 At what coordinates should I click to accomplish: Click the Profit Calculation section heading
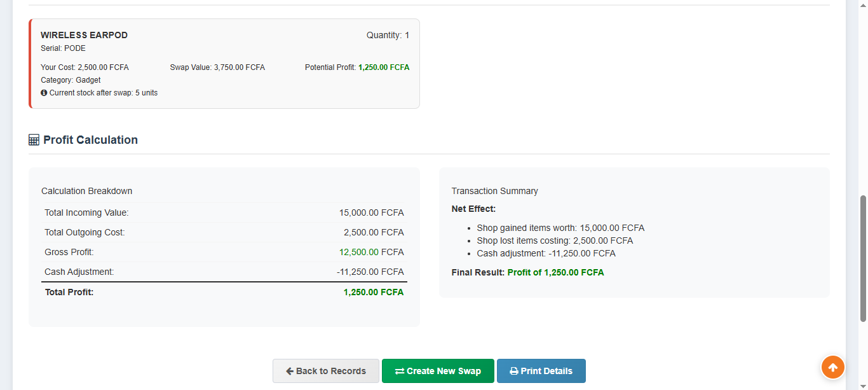pyautogui.click(x=91, y=139)
